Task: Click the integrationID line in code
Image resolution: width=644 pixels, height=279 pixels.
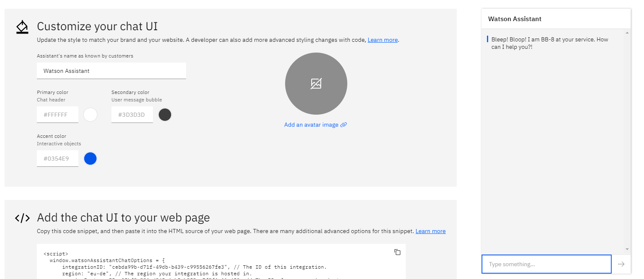Action: pyautogui.click(x=194, y=267)
